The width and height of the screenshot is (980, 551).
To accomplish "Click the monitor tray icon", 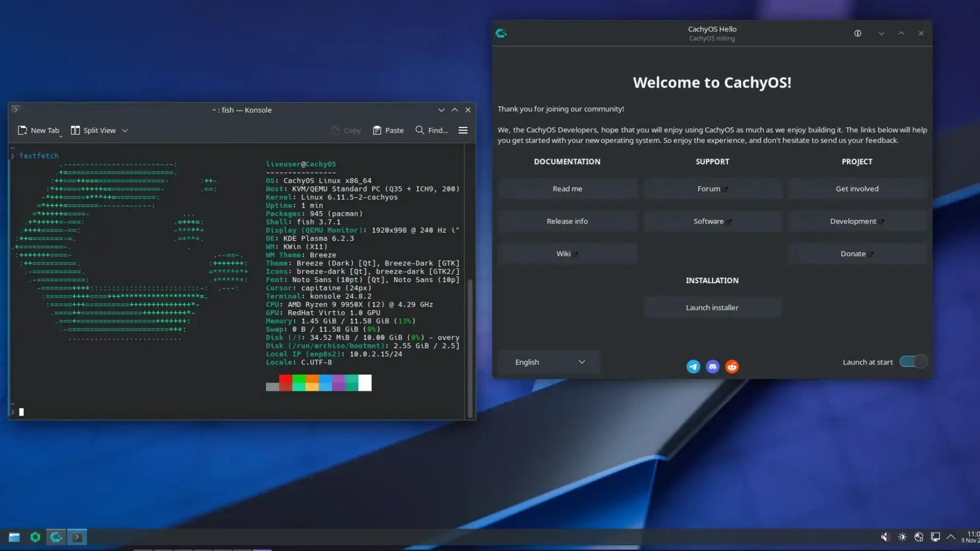I will coord(935,537).
